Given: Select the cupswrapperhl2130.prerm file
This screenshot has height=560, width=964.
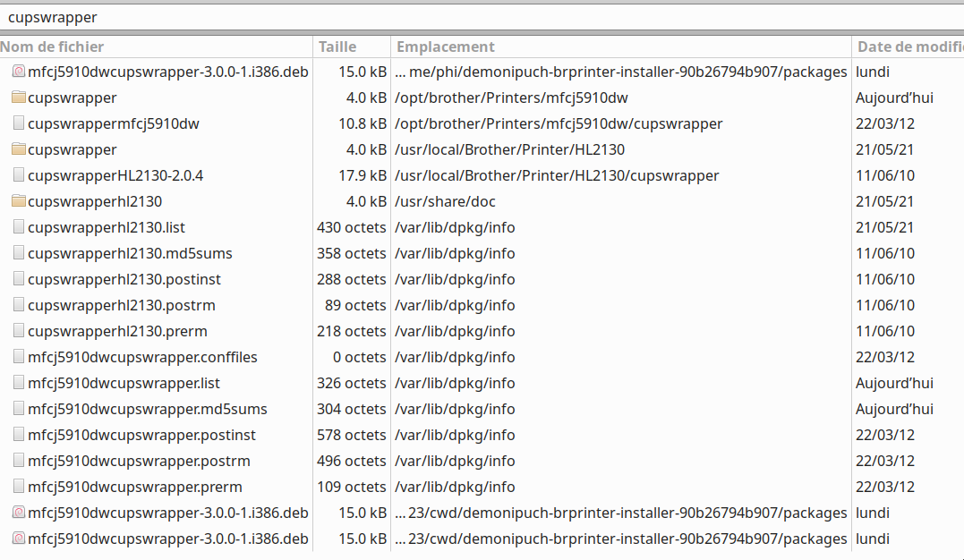Looking at the screenshot, I should (x=117, y=331).
